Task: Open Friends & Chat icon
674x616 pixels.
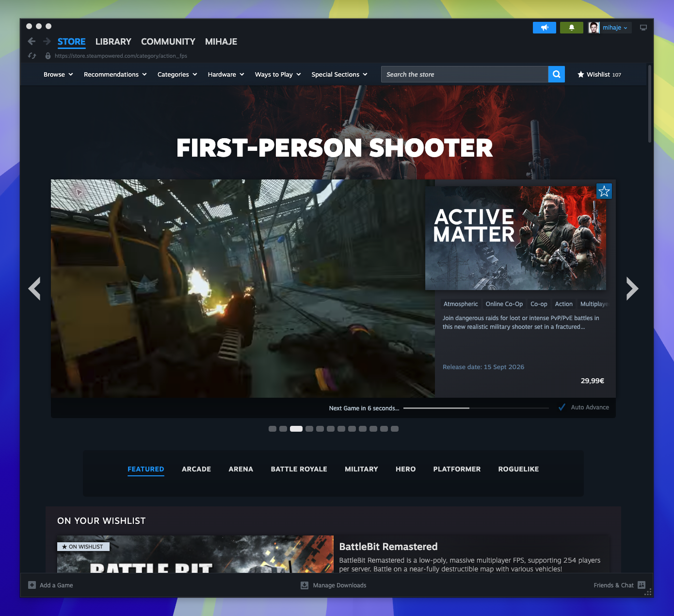Action: coord(642,585)
